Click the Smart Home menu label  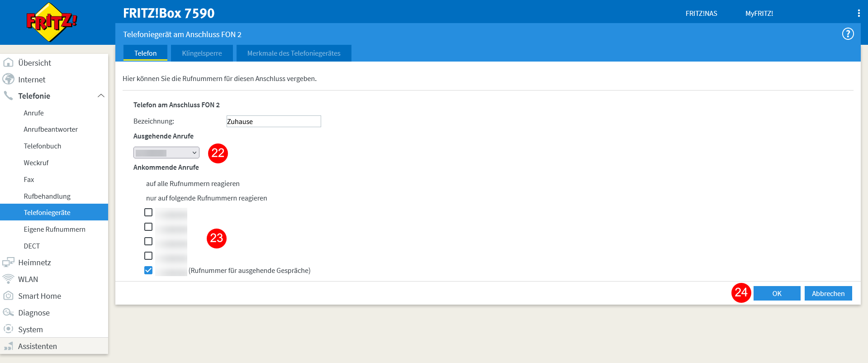[39, 296]
